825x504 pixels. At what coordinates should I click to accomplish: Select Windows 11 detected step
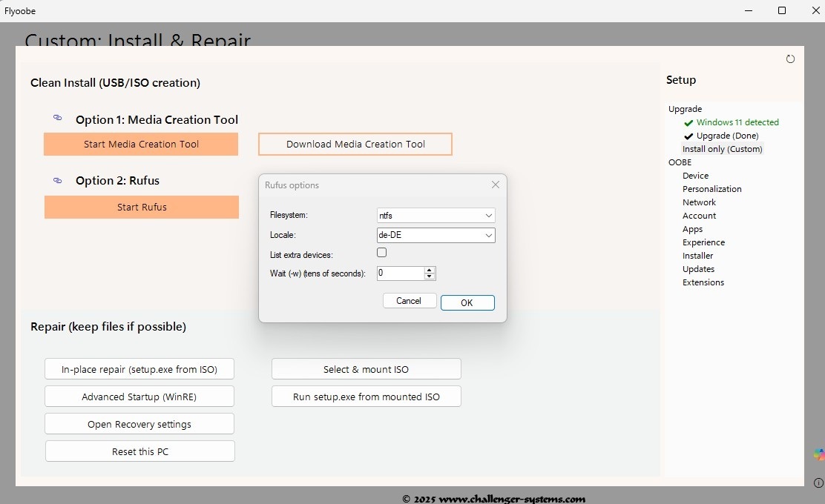(737, 122)
